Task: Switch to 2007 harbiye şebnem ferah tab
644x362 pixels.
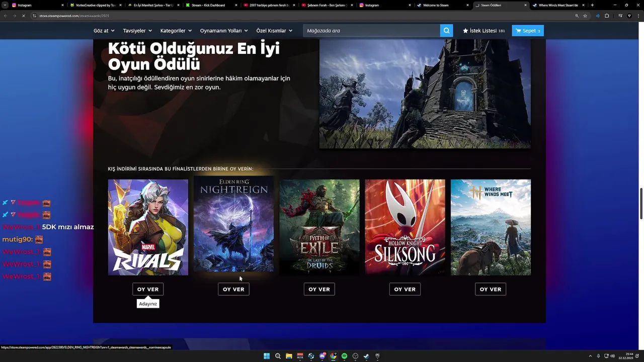Action: [269, 5]
